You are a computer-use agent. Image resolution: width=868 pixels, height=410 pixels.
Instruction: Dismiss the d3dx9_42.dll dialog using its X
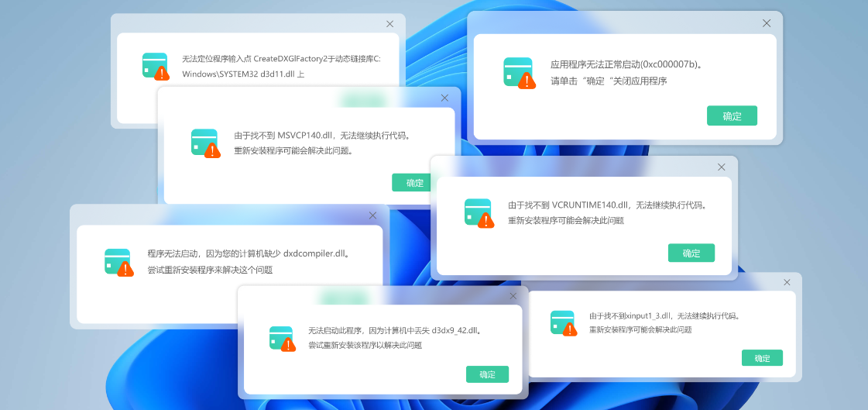coord(513,296)
